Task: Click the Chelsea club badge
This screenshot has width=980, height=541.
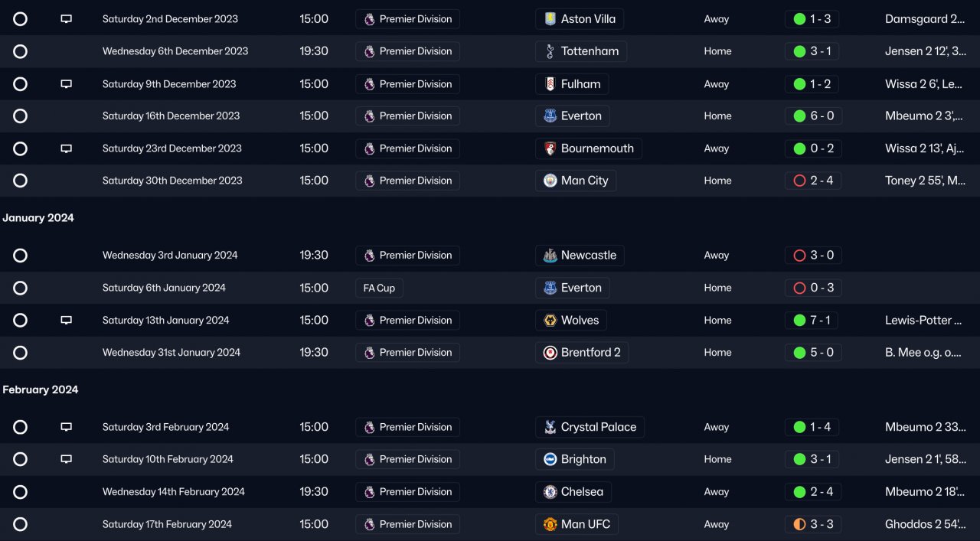Action: [x=550, y=492]
